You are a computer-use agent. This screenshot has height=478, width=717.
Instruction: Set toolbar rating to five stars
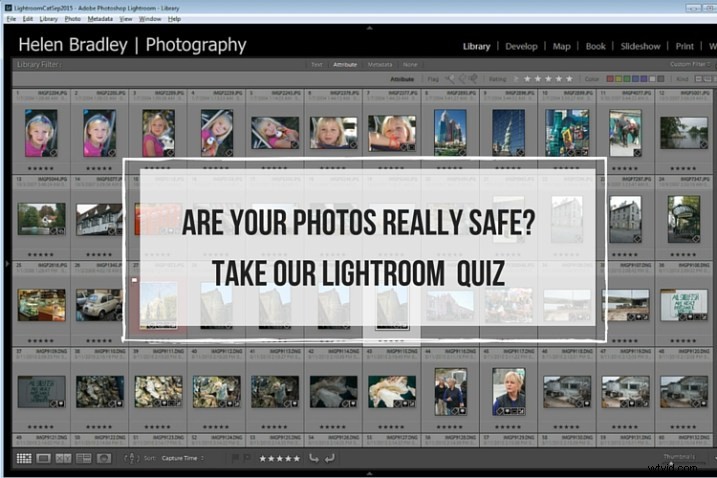pyautogui.click(x=297, y=458)
